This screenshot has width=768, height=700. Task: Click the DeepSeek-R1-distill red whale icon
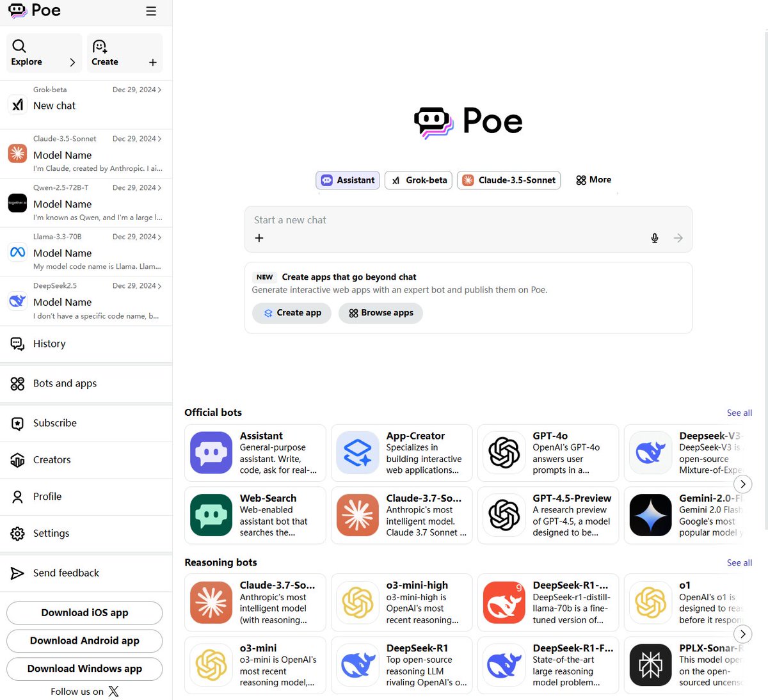click(x=504, y=603)
